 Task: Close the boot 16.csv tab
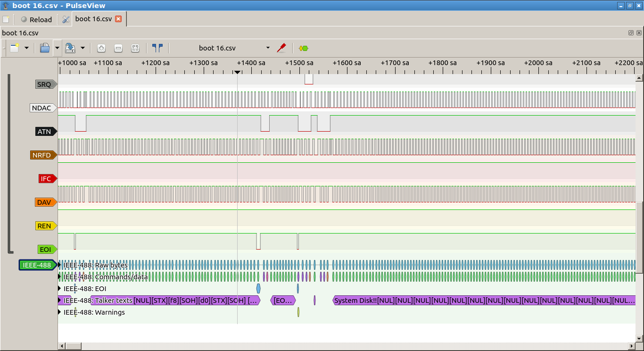click(118, 19)
